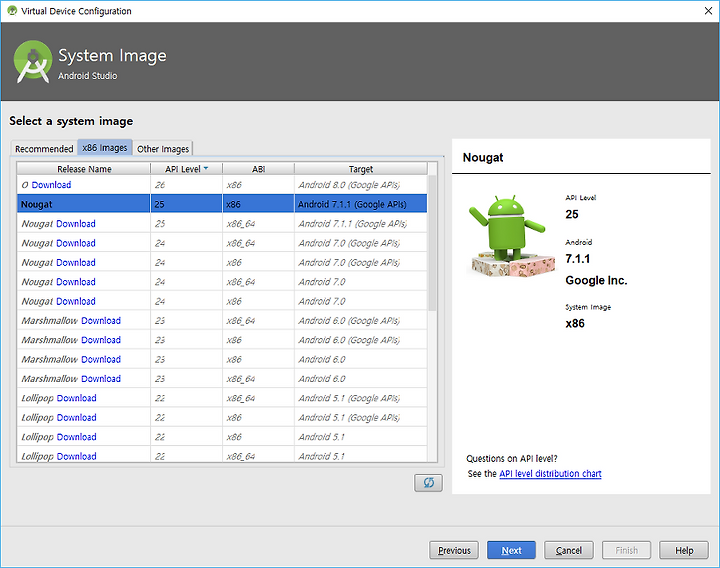This screenshot has height=568, width=720.
Task: Download Lollipop x86_64 plain Android 5.1
Action: (77, 456)
